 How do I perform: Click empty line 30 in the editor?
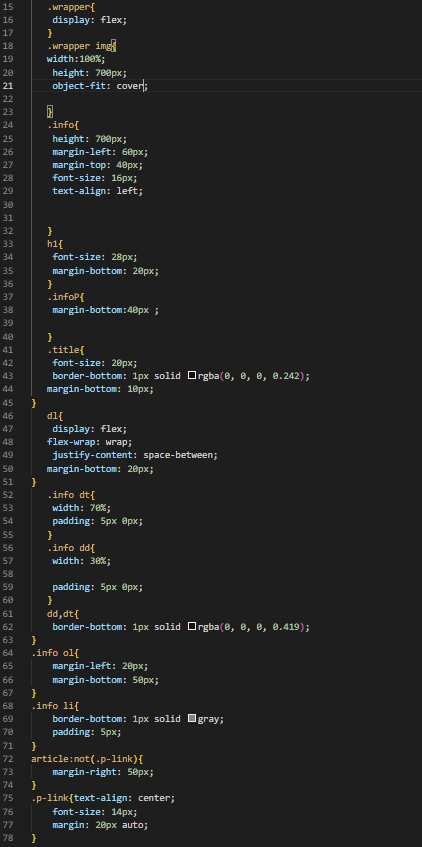click(216, 204)
